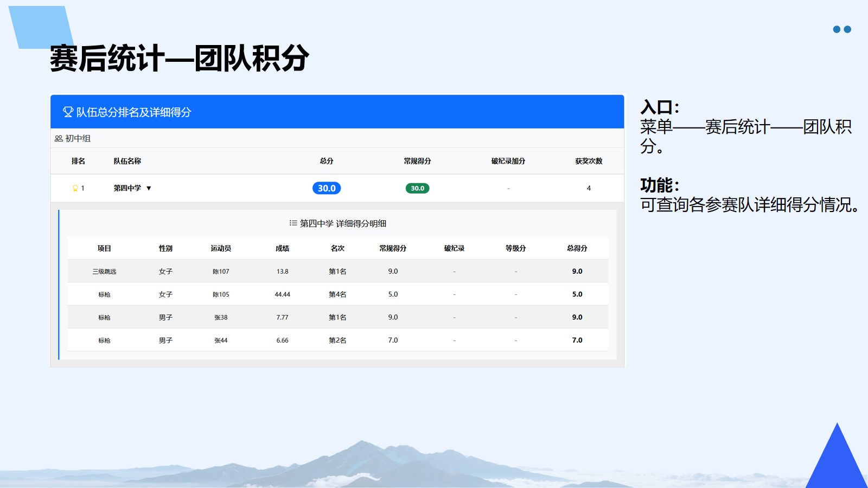Screen dimensions: 868x488
Task: Click the 第2名 ranking cell
Action: 337,341
